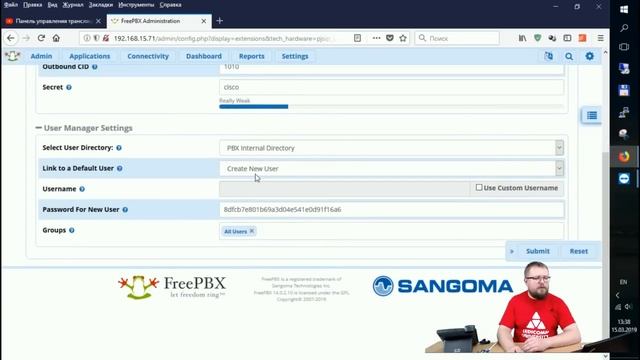Show help for Select User Directory
Screen dimensions: 640x360
119,148
